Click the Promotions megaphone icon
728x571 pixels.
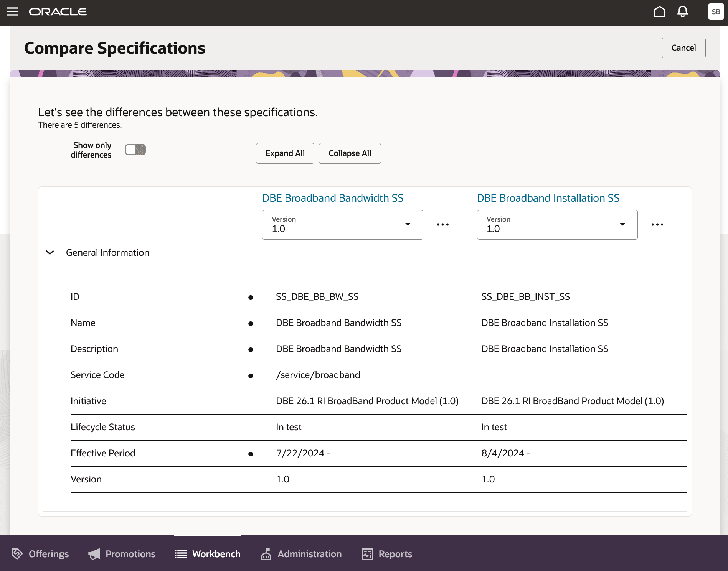(94, 554)
